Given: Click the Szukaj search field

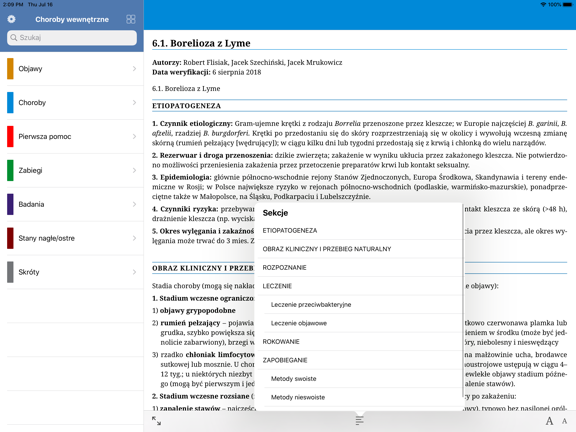Looking at the screenshot, I should pyautogui.click(x=72, y=37).
